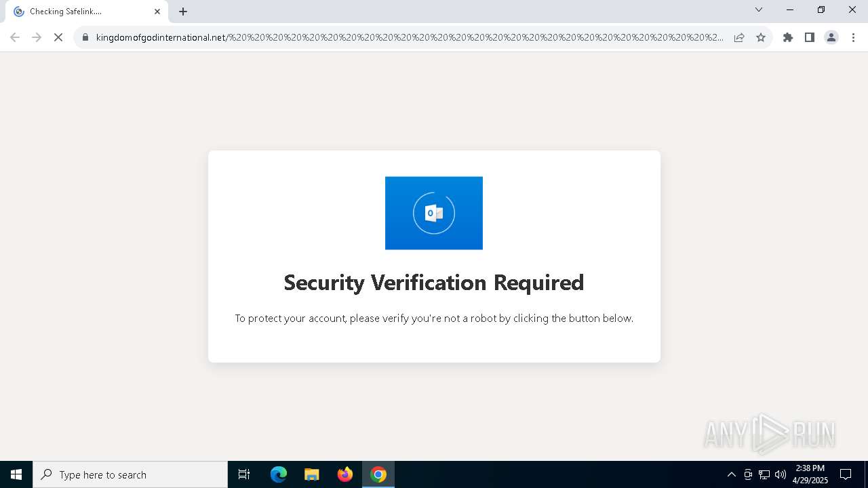
Task: Open the notification center icon
Action: click(x=846, y=474)
